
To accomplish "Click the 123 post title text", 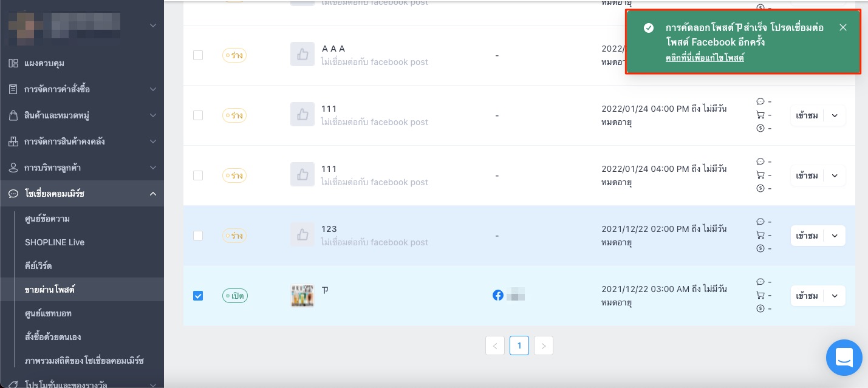I will pyautogui.click(x=329, y=229).
